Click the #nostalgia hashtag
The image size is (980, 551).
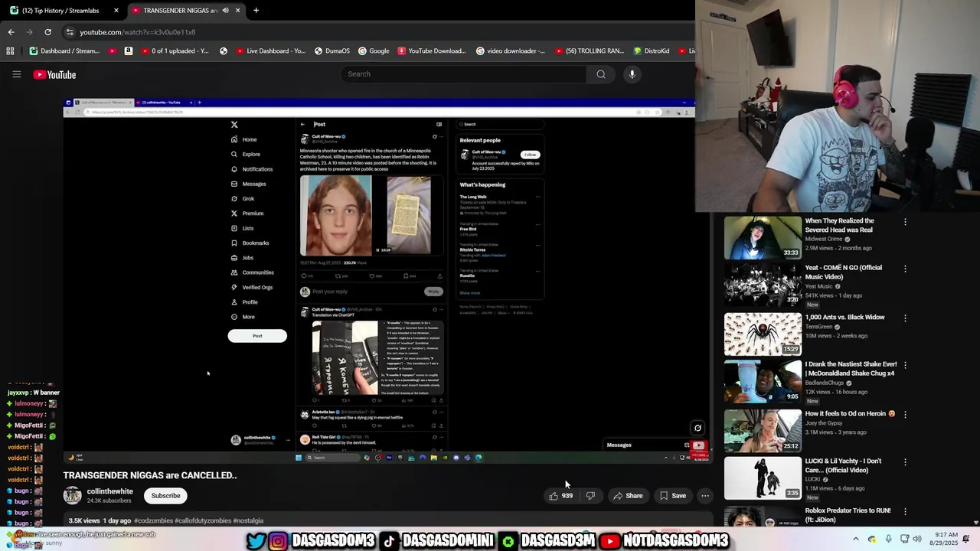[248, 520]
